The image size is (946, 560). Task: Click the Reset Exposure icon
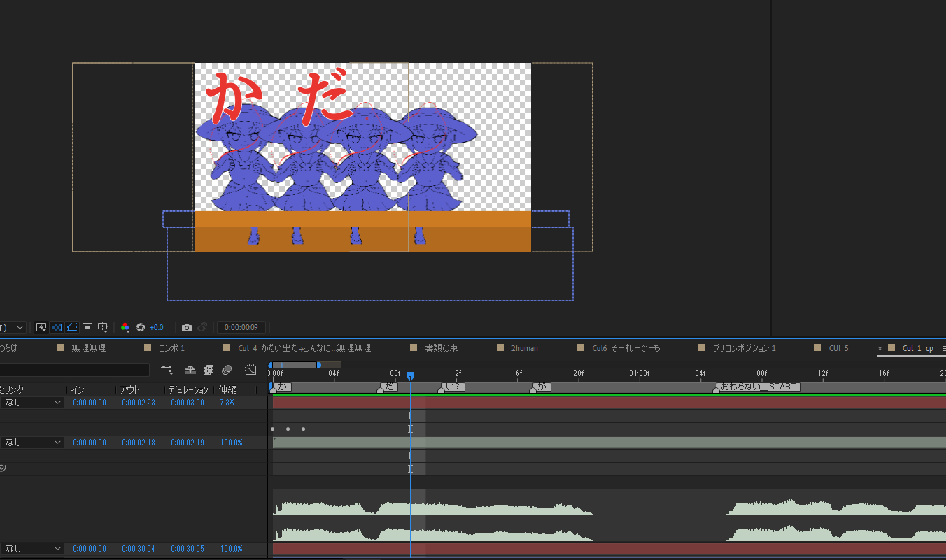point(141,327)
